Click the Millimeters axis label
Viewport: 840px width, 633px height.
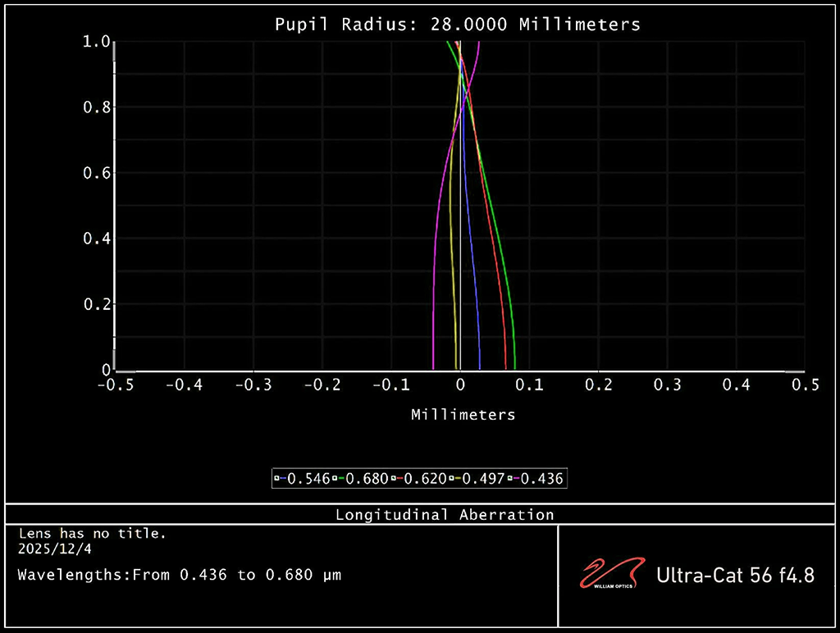coord(463,415)
